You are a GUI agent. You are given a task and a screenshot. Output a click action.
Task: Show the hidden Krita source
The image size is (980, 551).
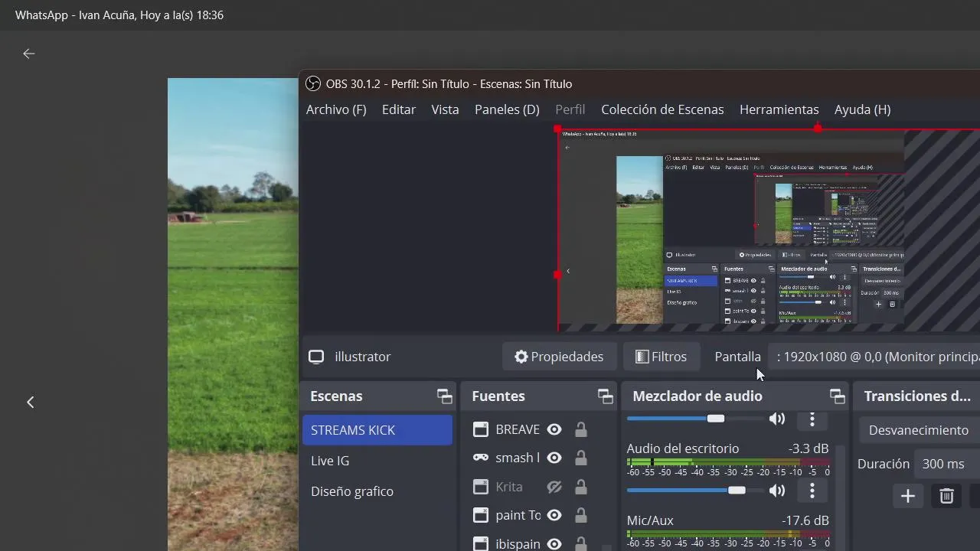coord(554,487)
